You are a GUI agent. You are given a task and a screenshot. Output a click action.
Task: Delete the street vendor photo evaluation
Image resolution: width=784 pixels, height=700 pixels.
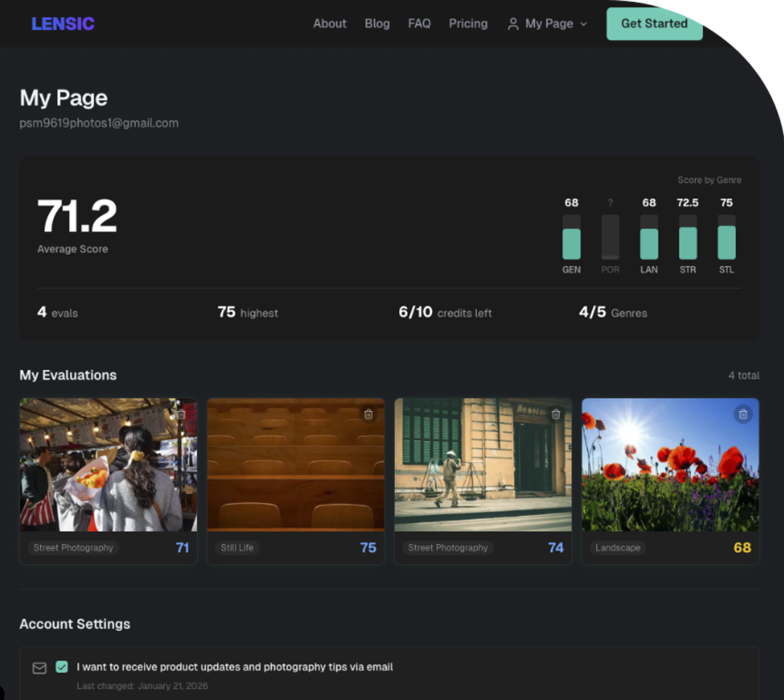click(x=556, y=414)
